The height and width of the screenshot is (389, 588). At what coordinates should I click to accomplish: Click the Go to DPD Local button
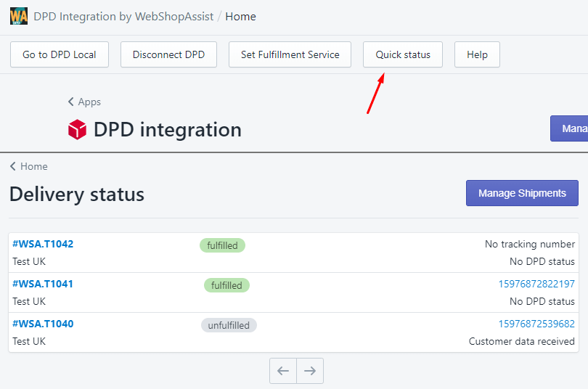click(60, 54)
